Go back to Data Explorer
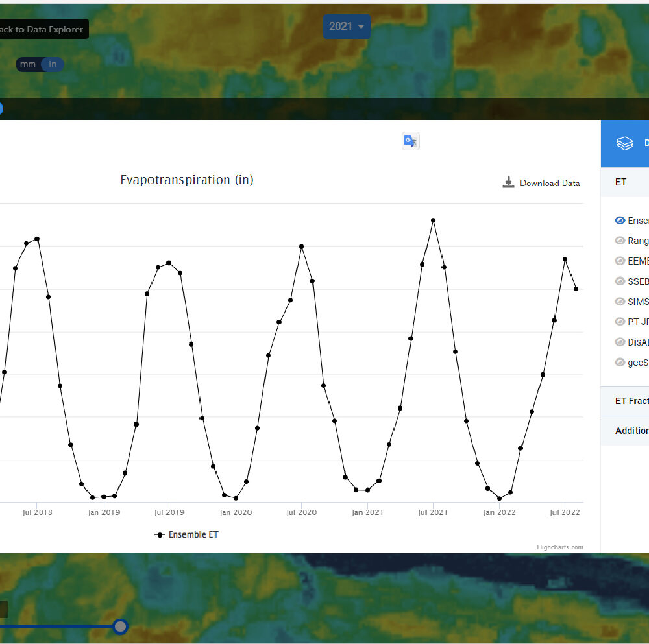Screen dimensions: 649x644 tap(42, 29)
